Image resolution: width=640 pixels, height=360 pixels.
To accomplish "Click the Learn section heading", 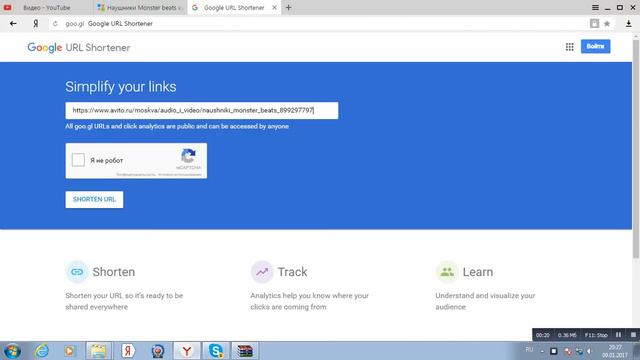I will click(x=478, y=272).
